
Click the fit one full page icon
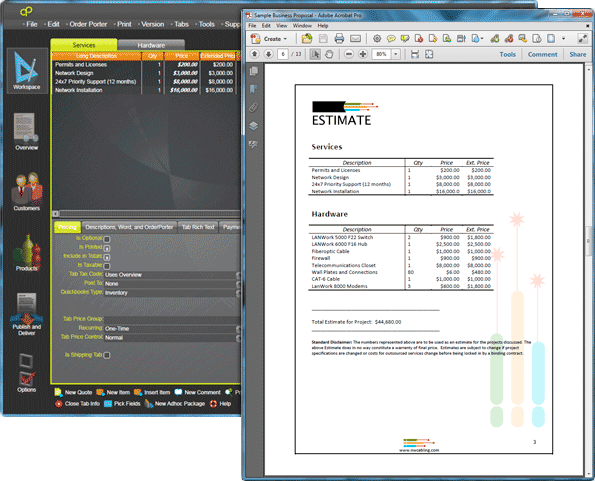(x=429, y=54)
